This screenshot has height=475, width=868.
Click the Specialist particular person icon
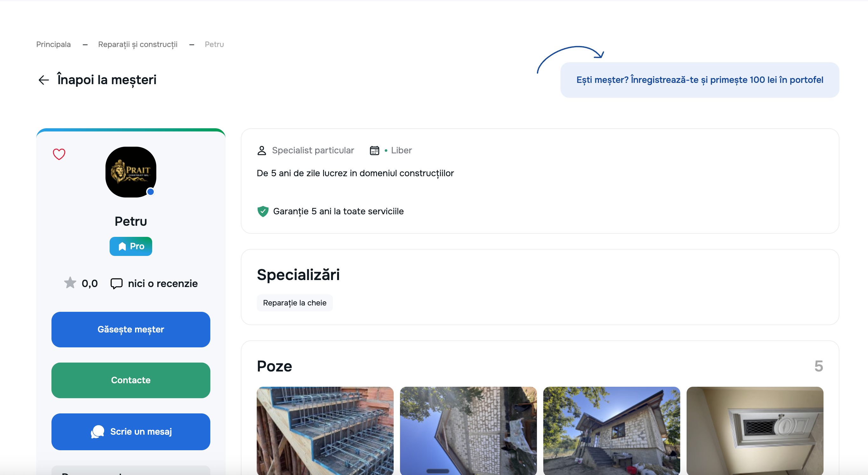pyautogui.click(x=262, y=151)
